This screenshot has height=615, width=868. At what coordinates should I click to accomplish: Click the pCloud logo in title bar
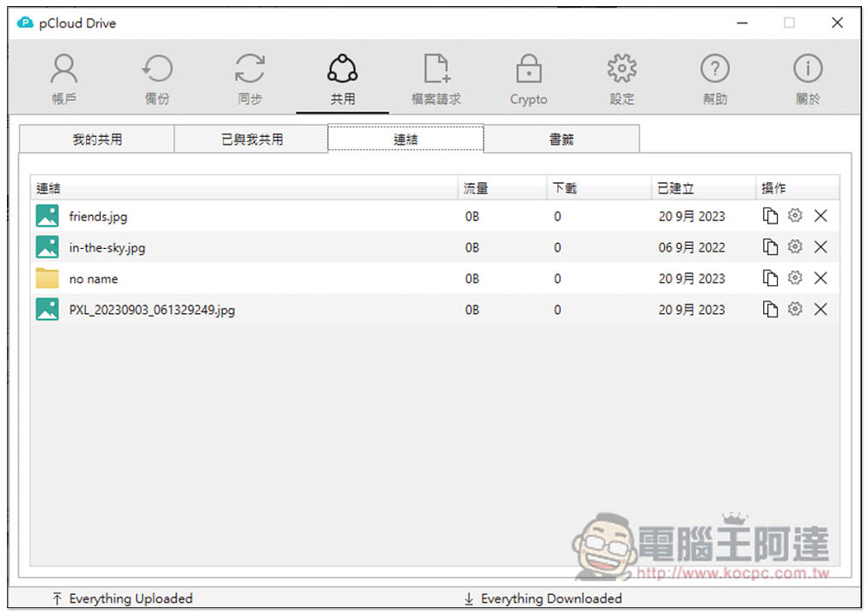[x=25, y=23]
